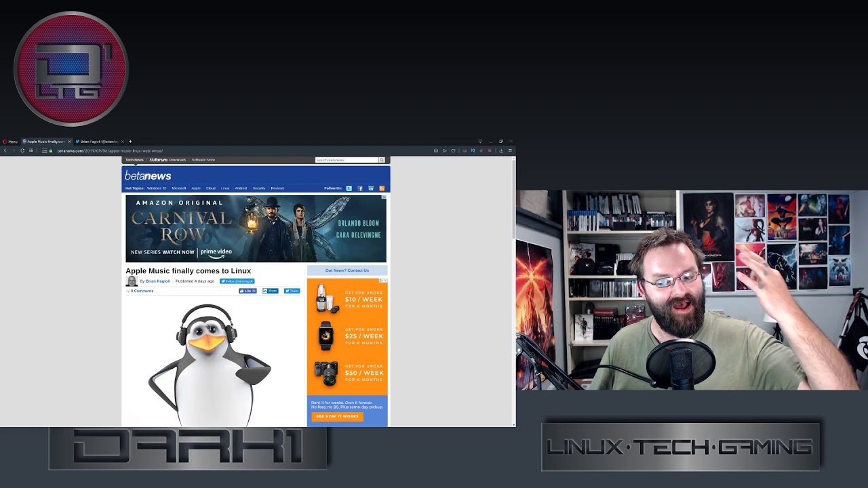Viewport: 868px width, 488px height.
Task: Click the Apple Music finally comes to Linux headline
Action: 189,271
